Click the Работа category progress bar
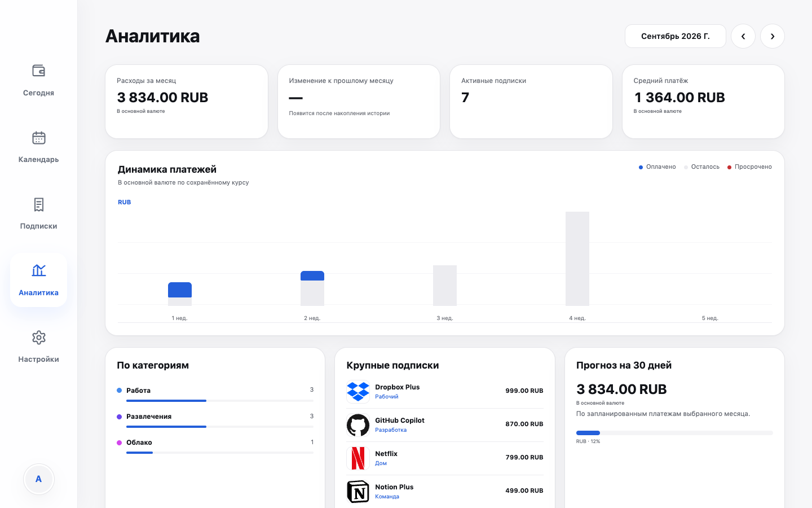812x508 pixels. (x=220, y=401)
